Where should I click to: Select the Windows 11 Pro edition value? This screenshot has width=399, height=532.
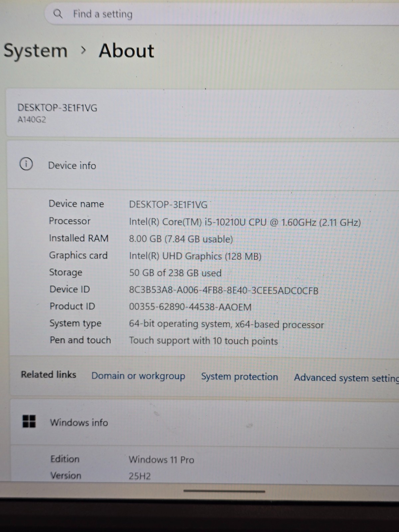coord(161,460)
